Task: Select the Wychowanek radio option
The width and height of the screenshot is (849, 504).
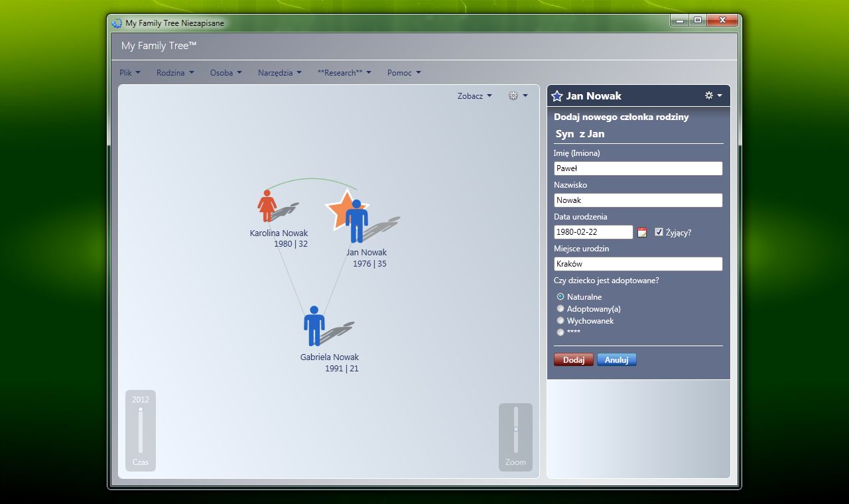Action: (x=560, y=320)
